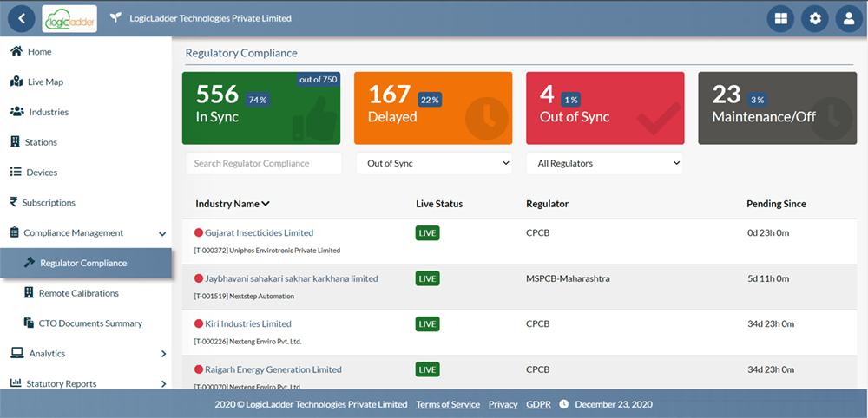The height and width of the screenshot is (418, 868).
Task: Click the CTO Documents Summary files icon
Action: click(30, 323)
